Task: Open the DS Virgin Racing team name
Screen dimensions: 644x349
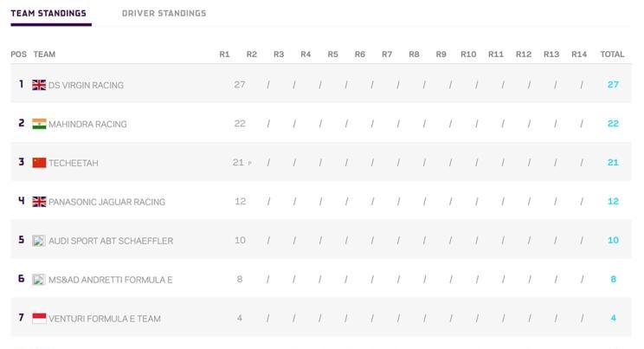Action: [86, 85]
